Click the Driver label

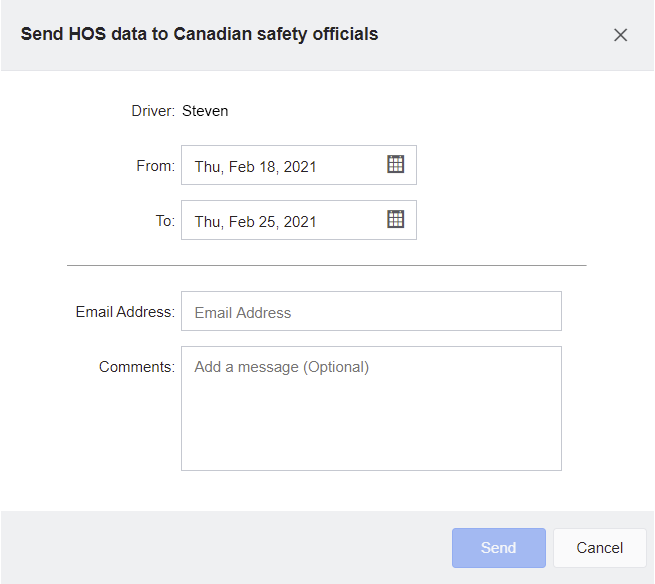click(153, 111)
